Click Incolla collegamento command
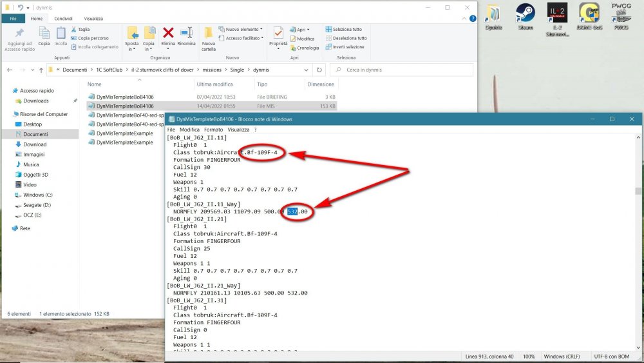644x363 pixels. (x=95, y=47)
